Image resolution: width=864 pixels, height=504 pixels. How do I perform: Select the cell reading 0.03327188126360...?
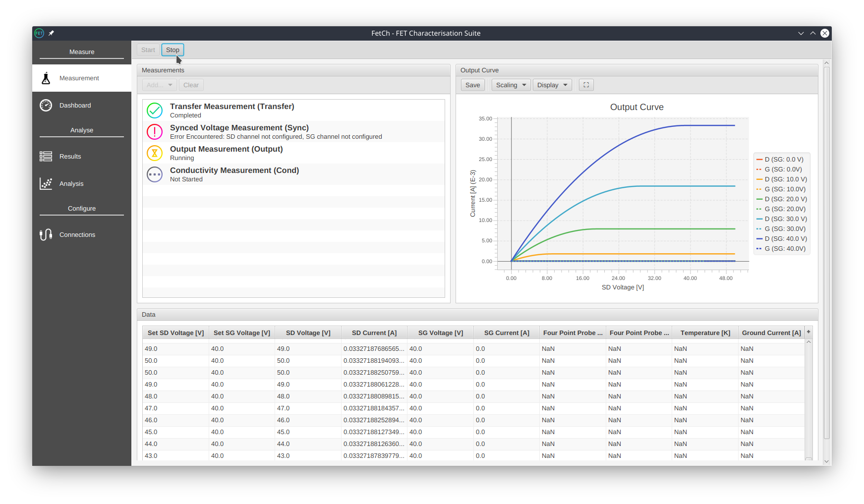[374, 444]
